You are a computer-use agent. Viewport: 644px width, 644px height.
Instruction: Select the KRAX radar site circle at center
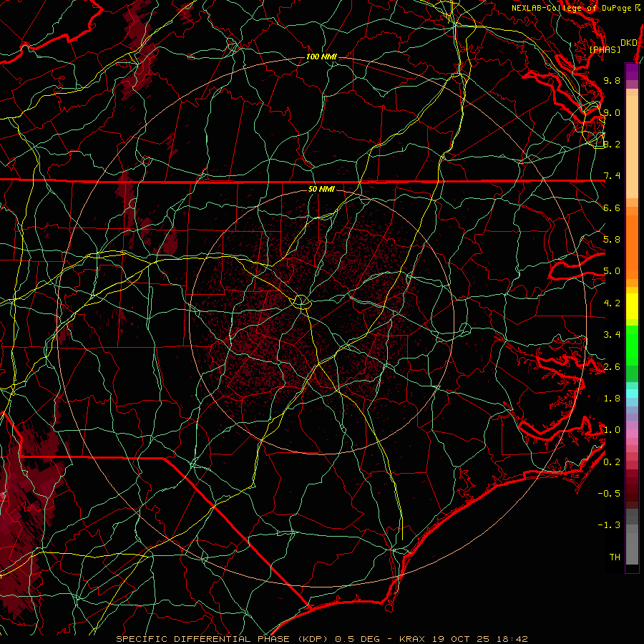tap(302, 302)
